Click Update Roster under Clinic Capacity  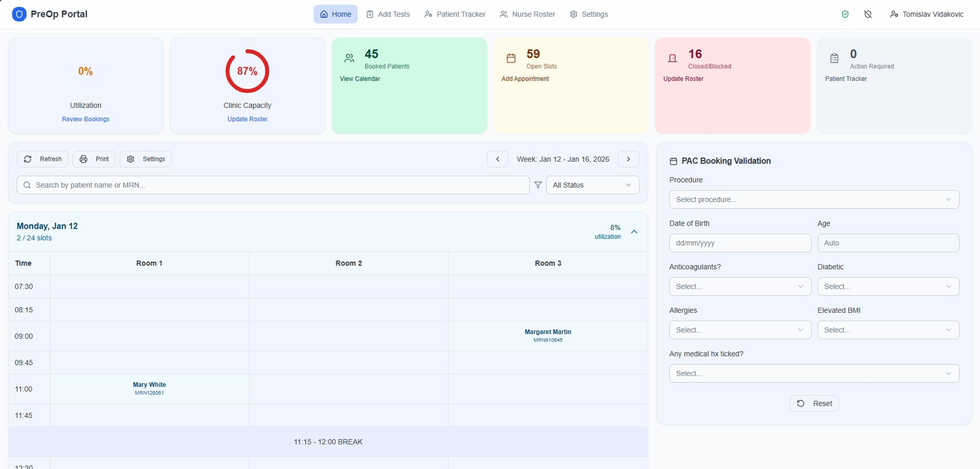(x=247, y=119)
